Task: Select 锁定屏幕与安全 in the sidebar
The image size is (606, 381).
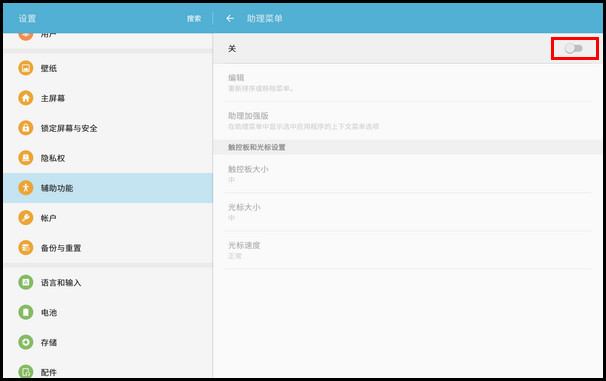Action: (x=108, y=128)
